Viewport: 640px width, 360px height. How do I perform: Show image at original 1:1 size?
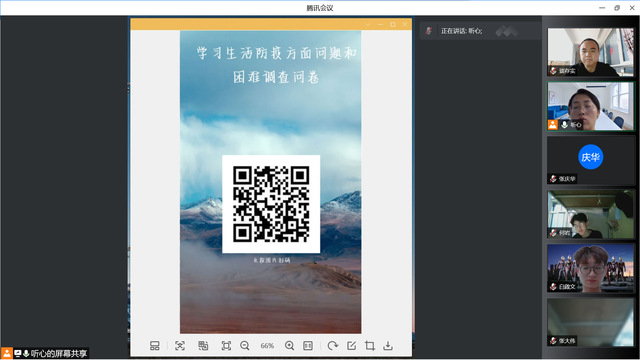coord(308,346)
